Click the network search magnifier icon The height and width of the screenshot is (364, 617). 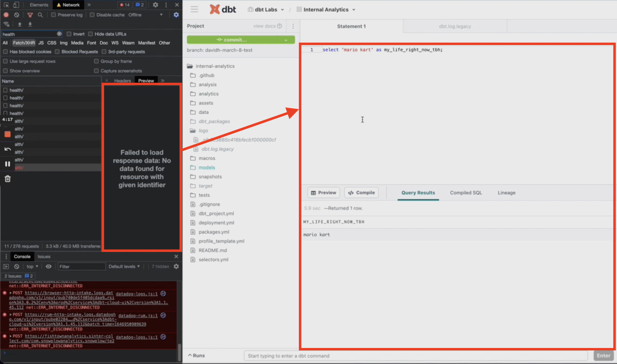pyautogui.click(x=40, y=15)
